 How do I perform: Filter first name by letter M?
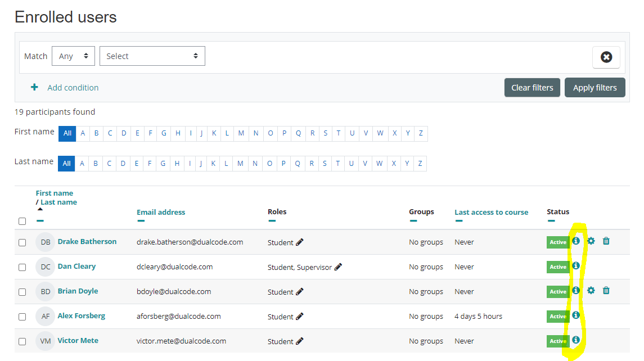coord(241,133)
